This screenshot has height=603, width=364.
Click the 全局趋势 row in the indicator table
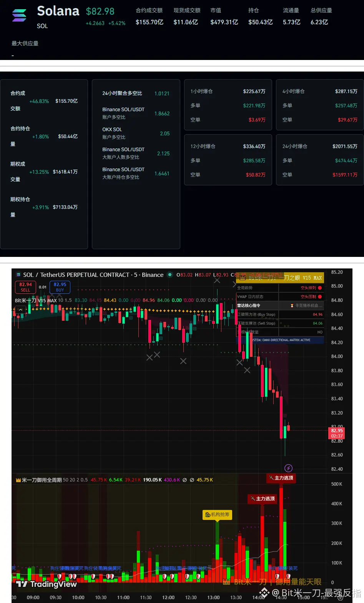click(280, 288)
